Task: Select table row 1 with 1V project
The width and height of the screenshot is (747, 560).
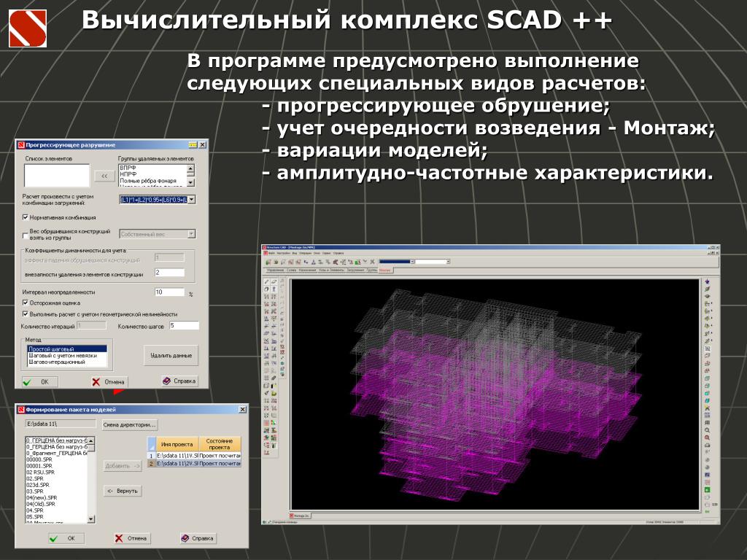Action: coord(194,456)
